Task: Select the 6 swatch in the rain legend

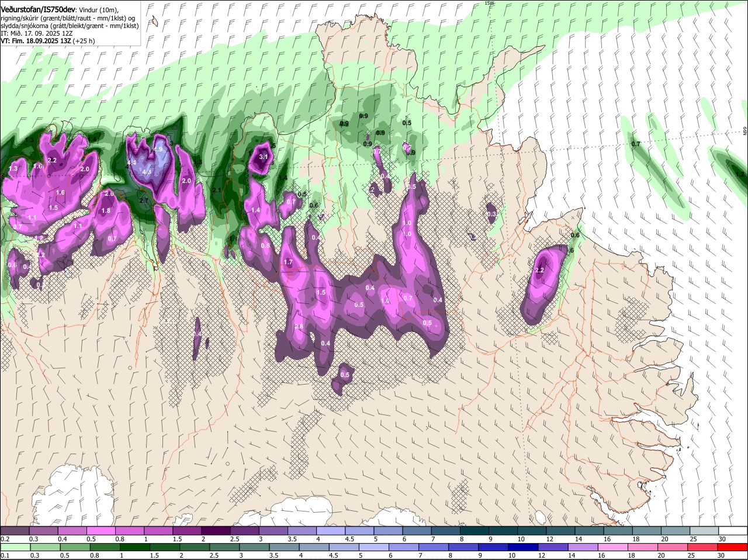Action: coord(404,547)
